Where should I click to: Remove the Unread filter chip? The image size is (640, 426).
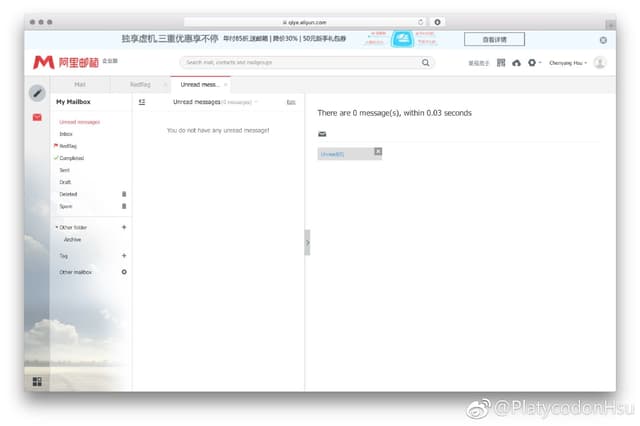coord(378,151)
